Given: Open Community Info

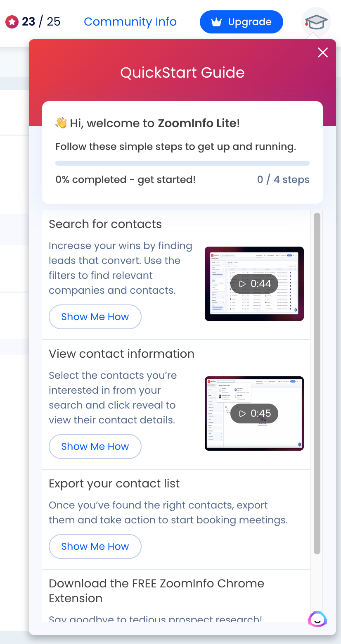Looking at the screenshot, I should coord(130,22).
